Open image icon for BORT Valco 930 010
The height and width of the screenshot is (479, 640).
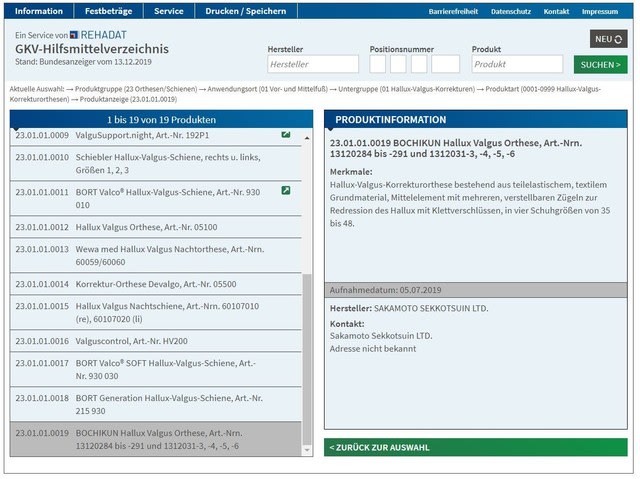286,190
